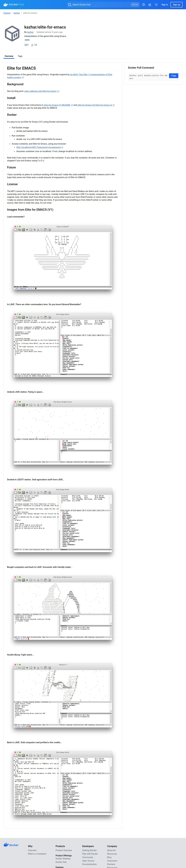The image size is (186, 868).
Task: Open kazhar in the breadcrumb
Action: (x=17, y=13)
